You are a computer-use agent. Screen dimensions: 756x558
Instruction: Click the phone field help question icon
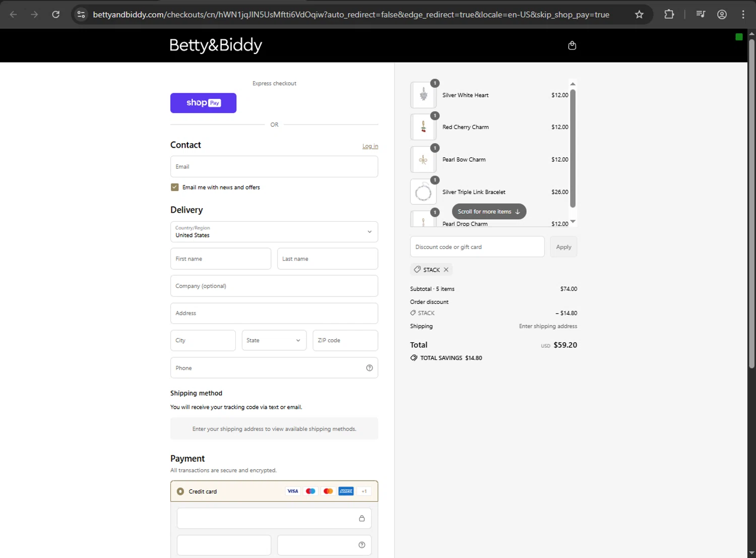click(x=369, y=368)
